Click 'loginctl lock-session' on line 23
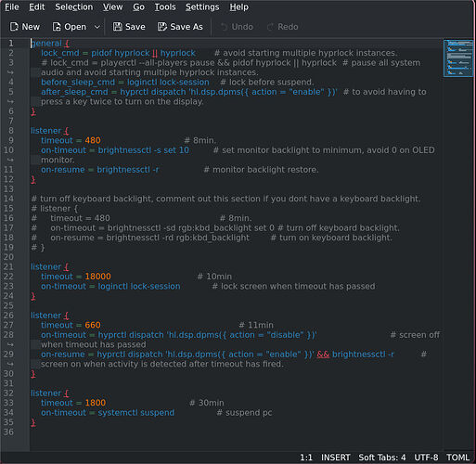 coord(139,286)
